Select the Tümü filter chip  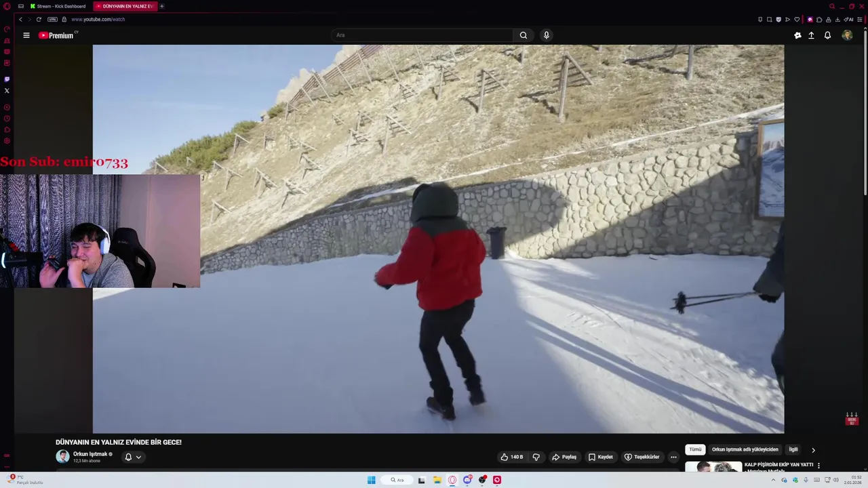click(695, 449)
